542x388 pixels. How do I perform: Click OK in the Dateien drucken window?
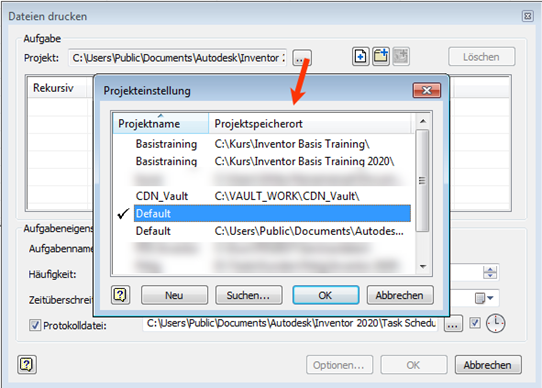(x=413, y=365)
